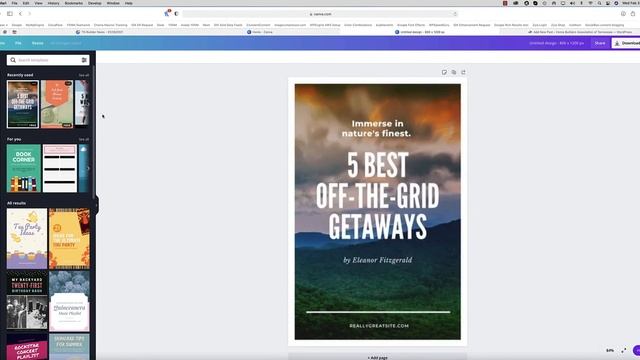Click the add page icon above the canvas
The width and height of the screenshot is (640, 360).
(x=463, y=72)
